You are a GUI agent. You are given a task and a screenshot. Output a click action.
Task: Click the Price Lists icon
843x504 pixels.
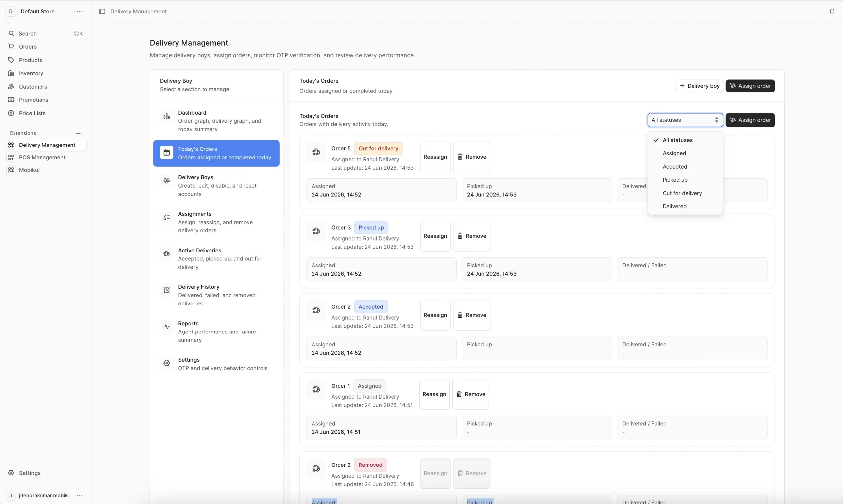tap(11, 113)
